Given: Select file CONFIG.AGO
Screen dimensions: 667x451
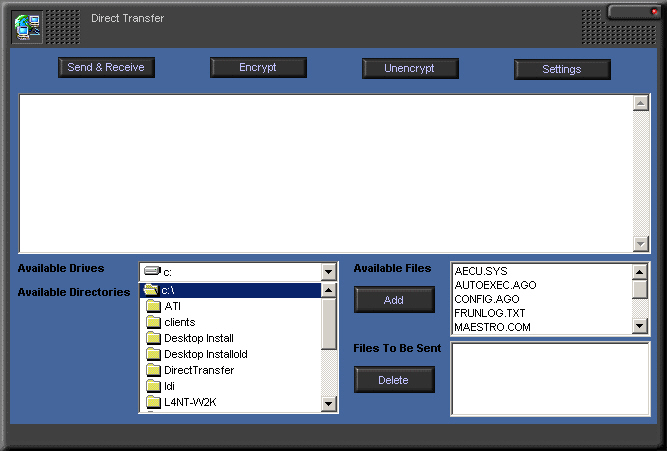Looking at the screenshot, I should pyautogui.click(x=542, y=299).
